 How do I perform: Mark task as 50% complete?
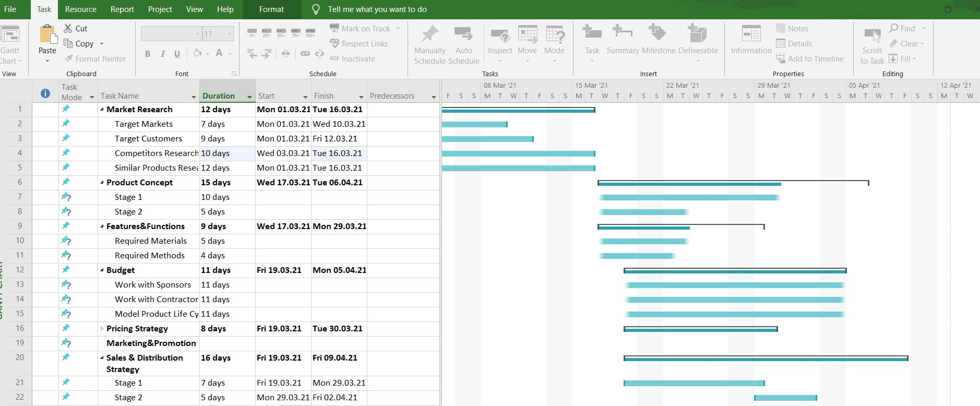point(281,32)
